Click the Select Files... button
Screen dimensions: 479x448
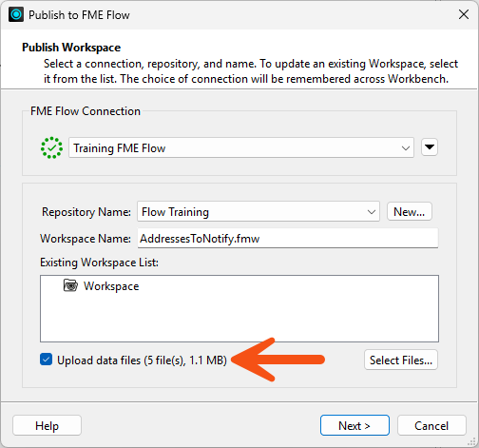(x=401, y=360)
